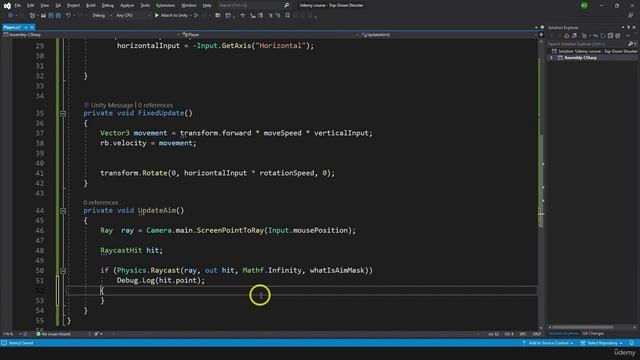The width and height of the screenshot is (640, 360).
Task: Click the Attach to Unity play button
Action: pyautogui.click(x=171, y=16)
